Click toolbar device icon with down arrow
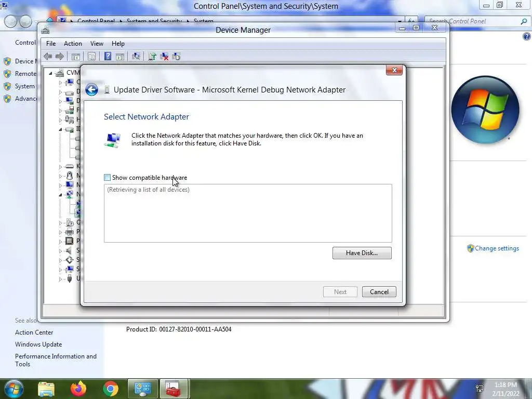This screenshot has height=399, width=532. (177, 56)
